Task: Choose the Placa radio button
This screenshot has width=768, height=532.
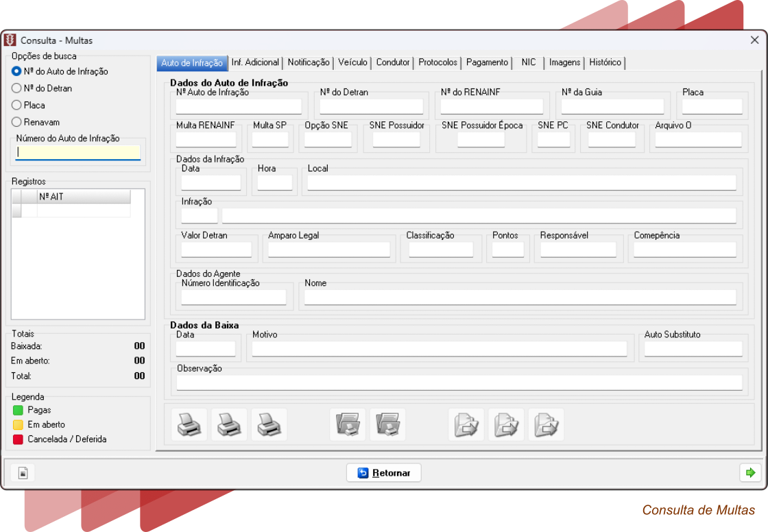Action: (x=17, y=106)
